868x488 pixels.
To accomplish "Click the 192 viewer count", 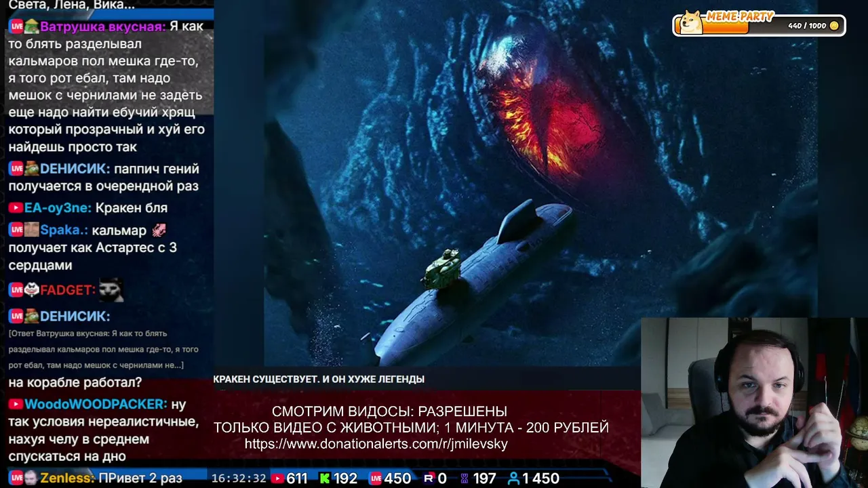I will point(344,479).
